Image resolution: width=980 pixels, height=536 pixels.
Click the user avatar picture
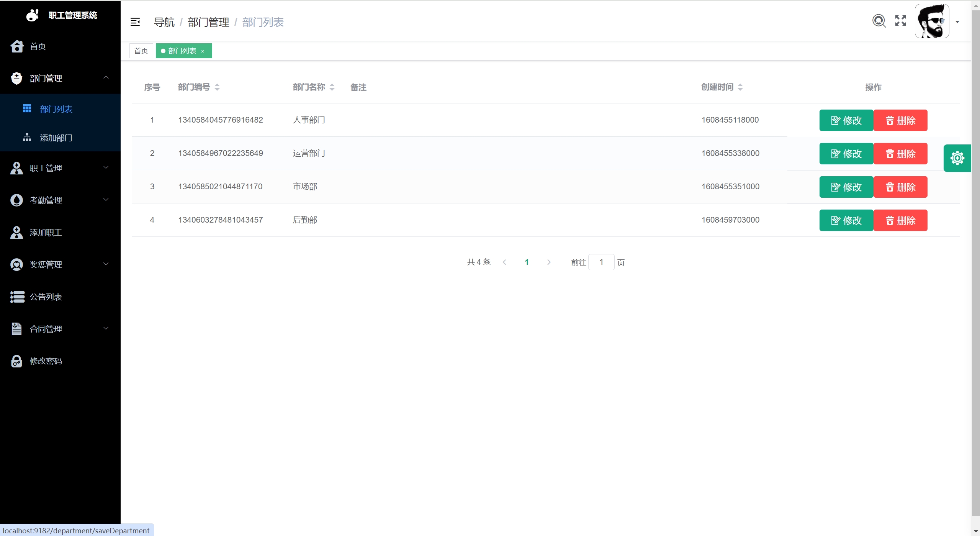(x=932, y=21)
